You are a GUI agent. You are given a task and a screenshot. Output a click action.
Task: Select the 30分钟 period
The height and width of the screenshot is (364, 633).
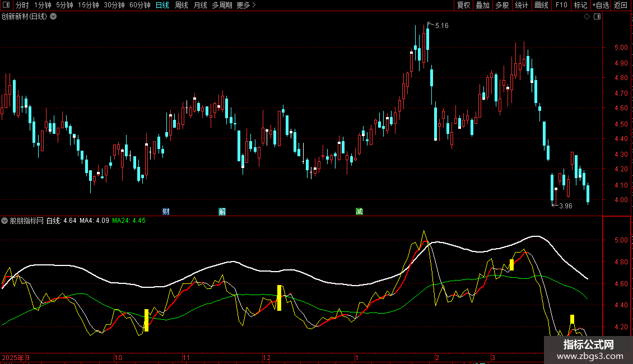point(114,5)
